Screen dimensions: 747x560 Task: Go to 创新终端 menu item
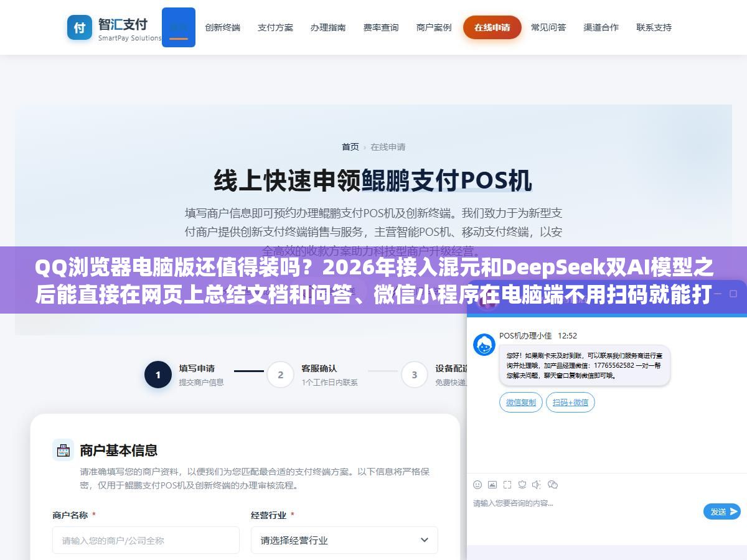[x=222, y=27]
